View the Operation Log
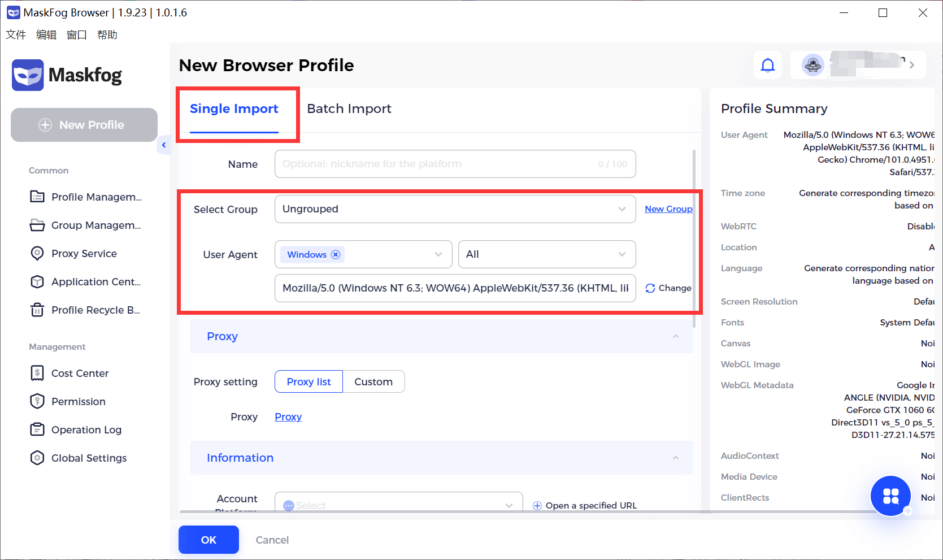 pos(86,429)
